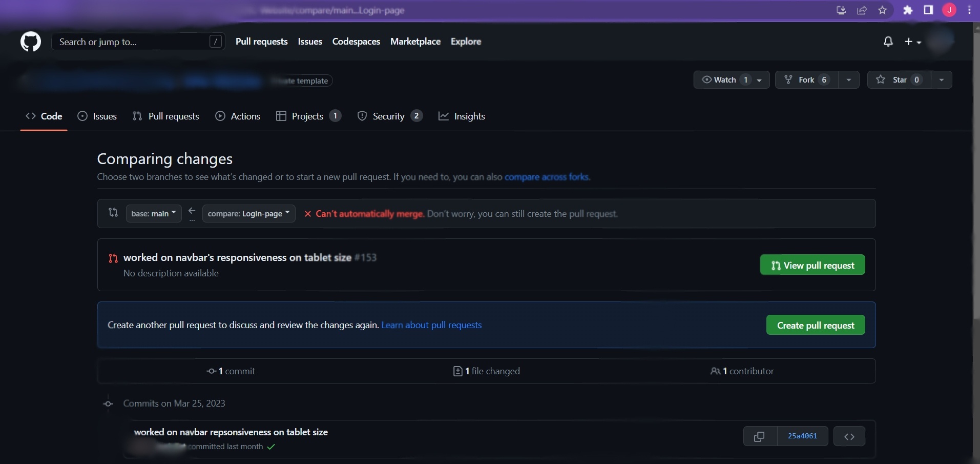Click the Create pull request button
The width and height of the screenshot is (980, 464).
[815, 325]
